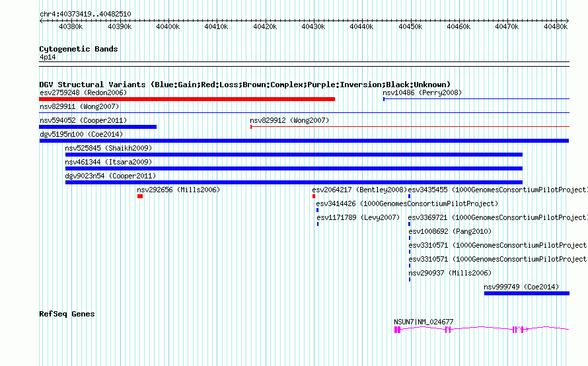This screenshot has height=366, width=588.
Task: Select the 4p14 band label
Action: pyautogui.click(x=48, y=57)
